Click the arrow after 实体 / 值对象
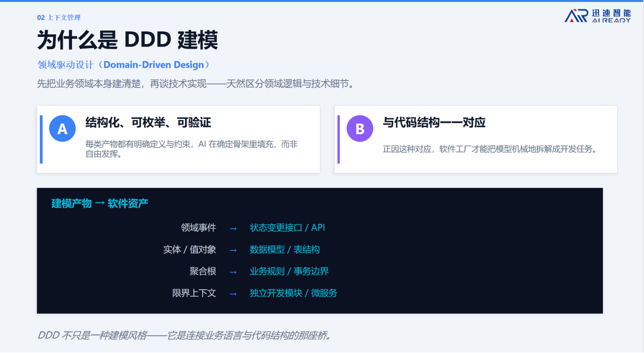The width and height of the screenshot is (644, 353). tap(233, 250)
